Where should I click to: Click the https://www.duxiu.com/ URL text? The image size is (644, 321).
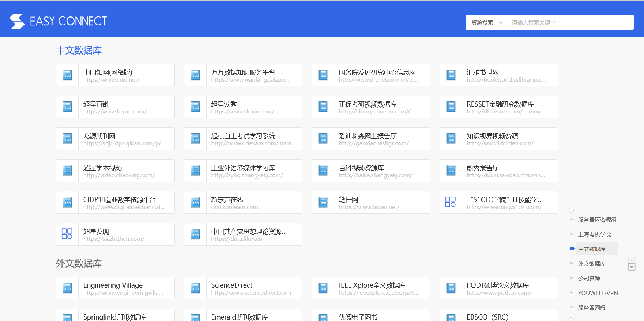click(x=242, y=112)
